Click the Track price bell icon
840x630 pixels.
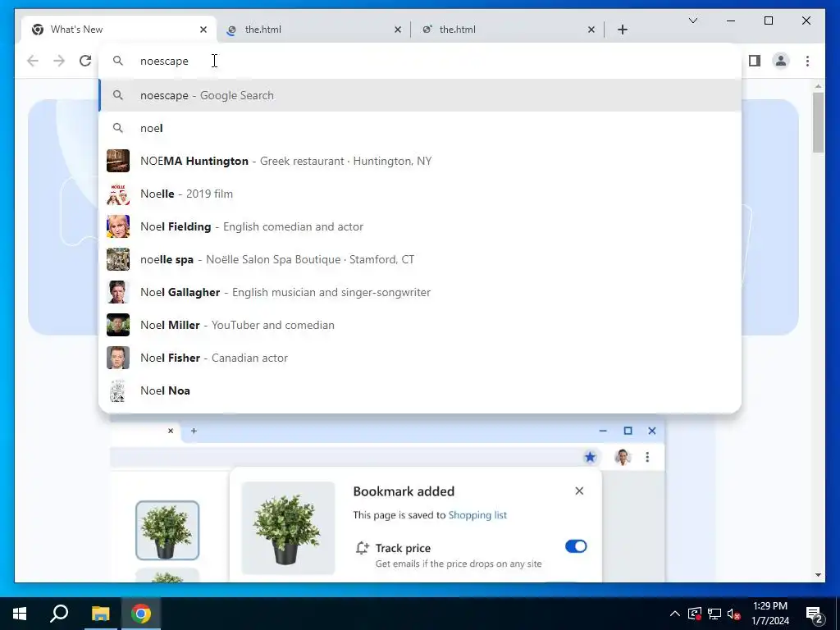tap(362, 547)
